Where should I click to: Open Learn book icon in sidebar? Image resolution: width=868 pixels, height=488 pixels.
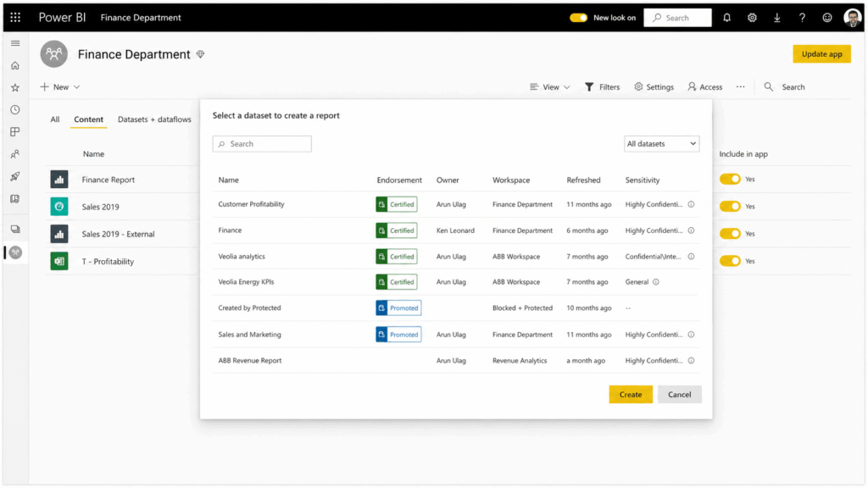tap(15, 198)
